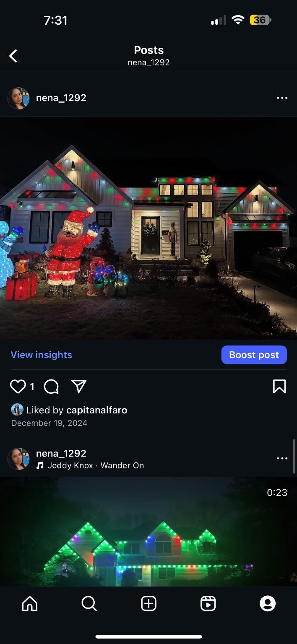Create new post with plus icon
The width and height of the screenshot is (297, 644).
(x=148, y=603)
